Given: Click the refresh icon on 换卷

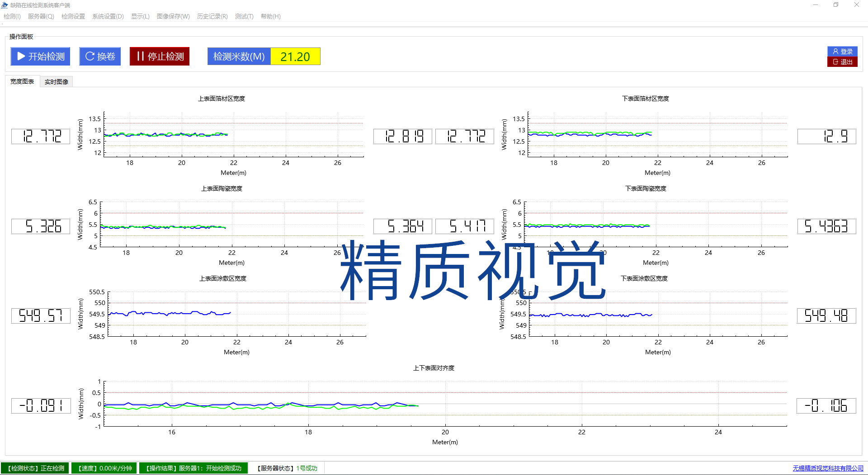Looking at the screenshot, I should click(x=90, y=56).
